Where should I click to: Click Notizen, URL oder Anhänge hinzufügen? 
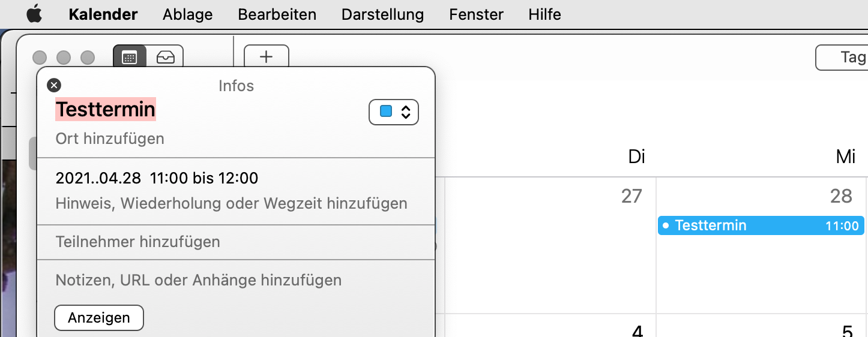[198, 280]
